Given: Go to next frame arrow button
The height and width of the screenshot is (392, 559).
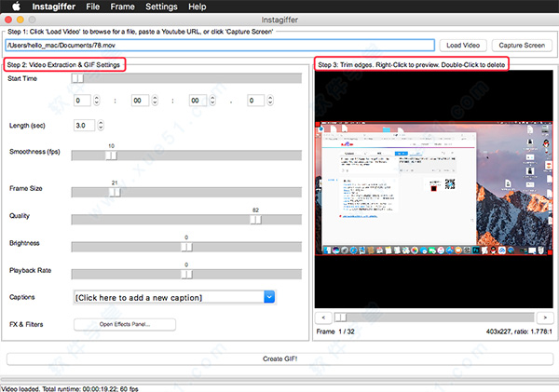Looking at the screenshot, I should coord(545,318).
